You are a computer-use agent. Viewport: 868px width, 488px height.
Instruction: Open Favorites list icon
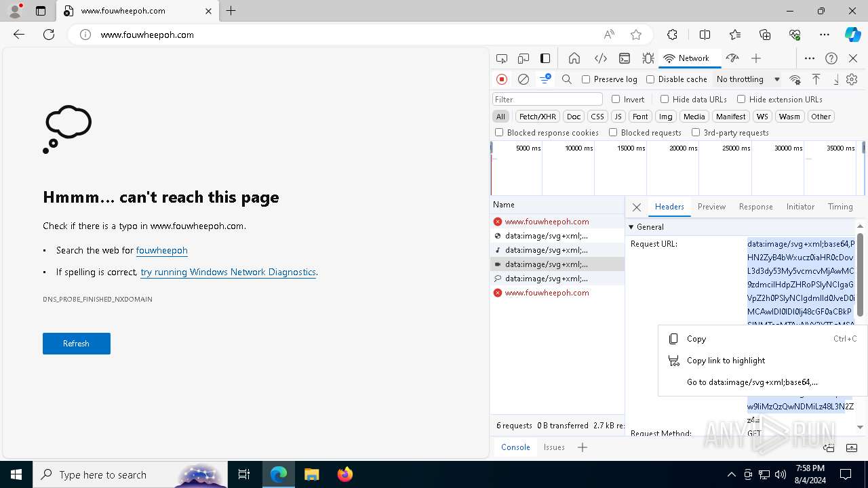coord(735,35)
